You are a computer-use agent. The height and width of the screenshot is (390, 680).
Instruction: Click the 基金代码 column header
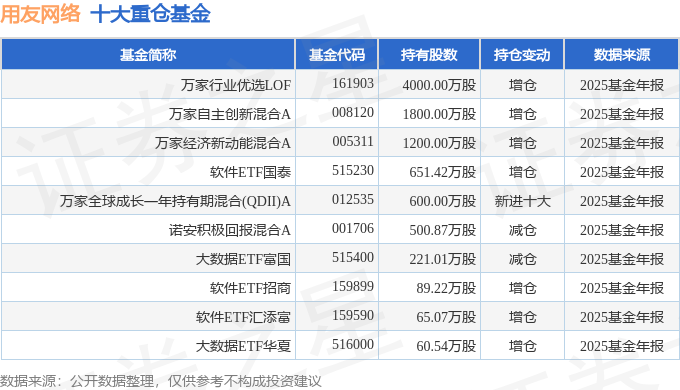coord(337,55)
